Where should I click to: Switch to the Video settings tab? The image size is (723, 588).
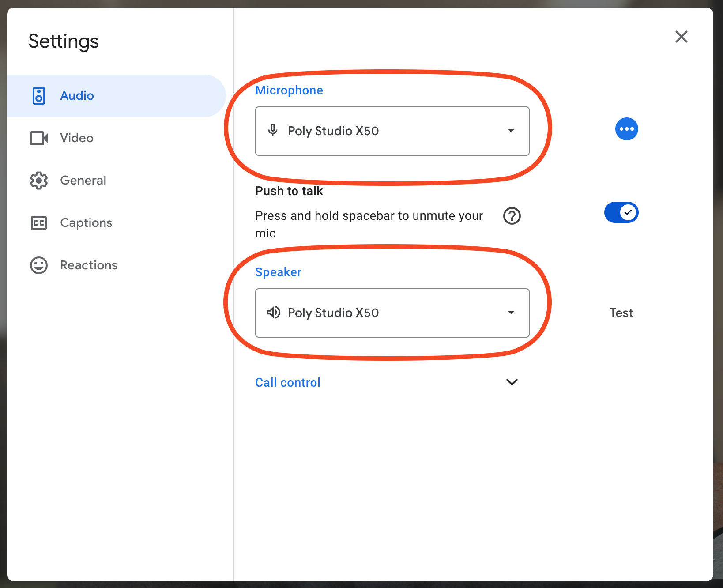click(77, 138)
